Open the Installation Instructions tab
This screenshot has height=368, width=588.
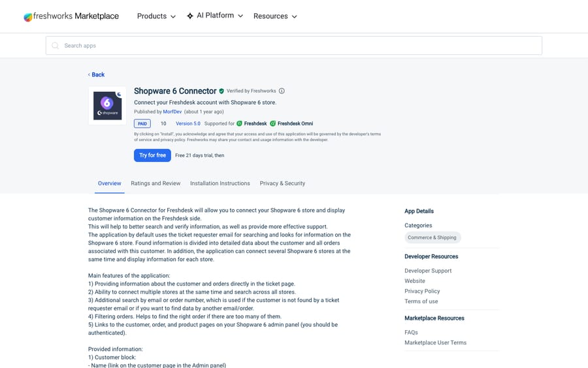pos(220,184)
